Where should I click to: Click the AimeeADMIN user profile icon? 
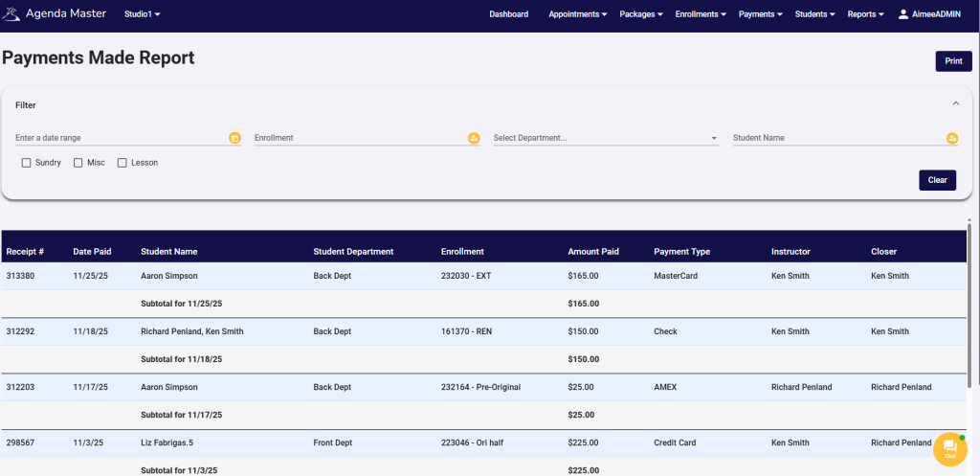903,14
